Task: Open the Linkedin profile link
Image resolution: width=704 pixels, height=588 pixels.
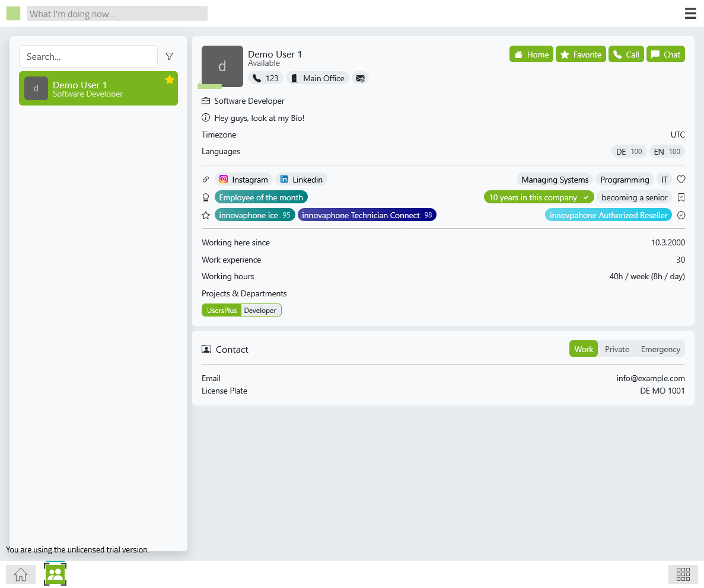Action: click(x=301, y=180)
